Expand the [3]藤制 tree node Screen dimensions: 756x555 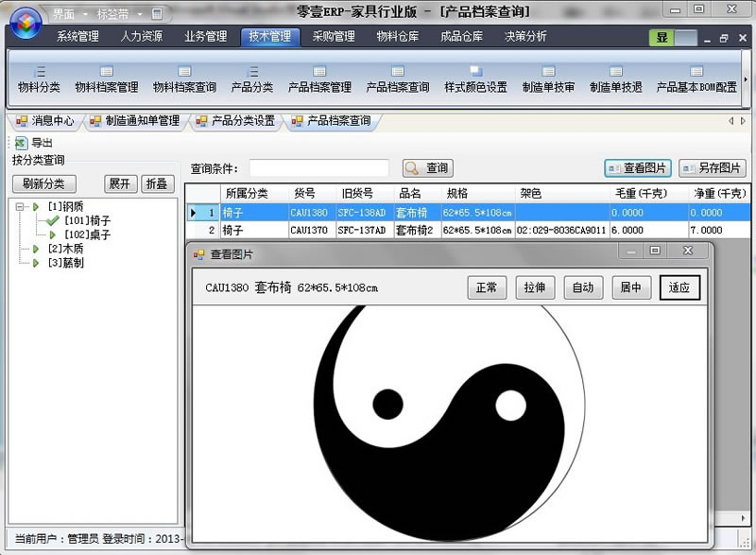point(36,263)
